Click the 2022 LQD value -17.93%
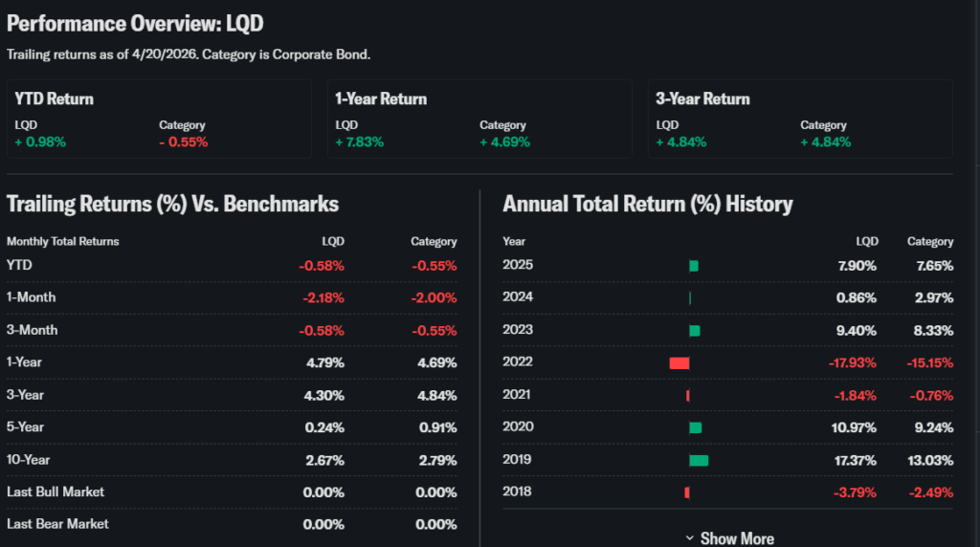Screen dimensions: 980x547 [x=853, y=362]
